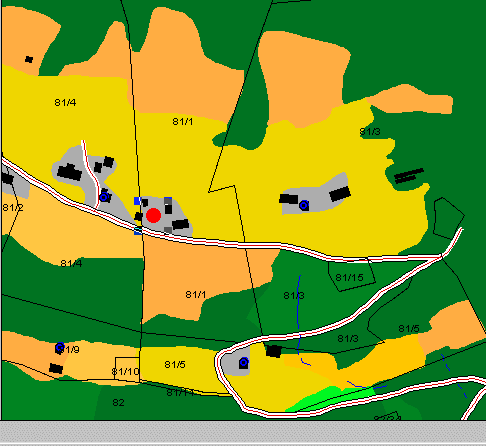Select the 81/1 label in the orange field south of the road
The height and width of the screenshot is (446, 486).
pos(196,295)
